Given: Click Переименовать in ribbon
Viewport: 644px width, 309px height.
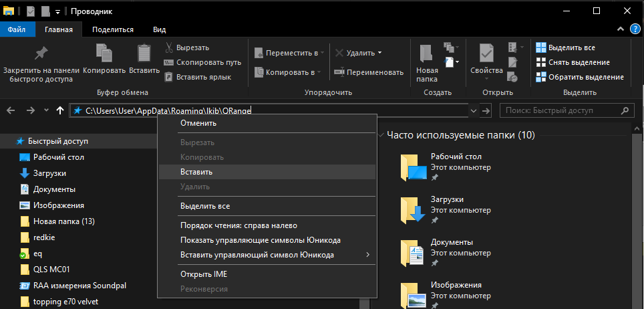Looking at the screenshot, I should pos(369,72).
